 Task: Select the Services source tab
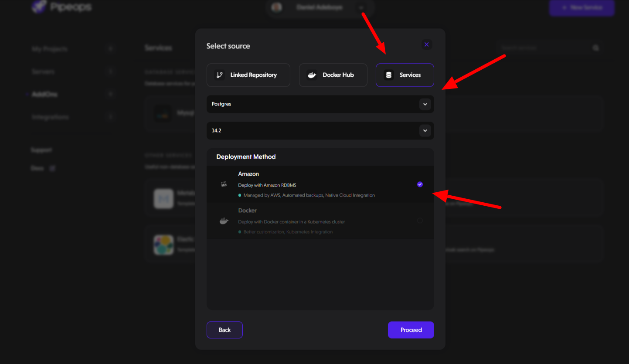pos(405,75)
